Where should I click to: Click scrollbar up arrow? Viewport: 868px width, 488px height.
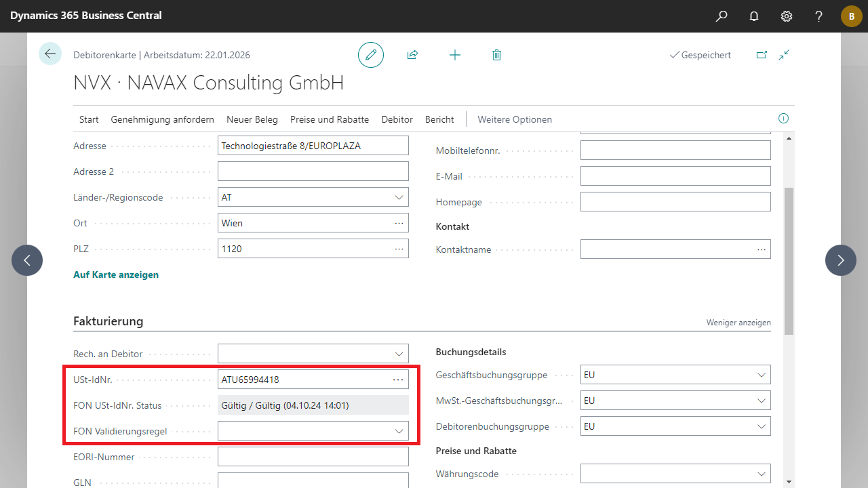tap(789, 138)
